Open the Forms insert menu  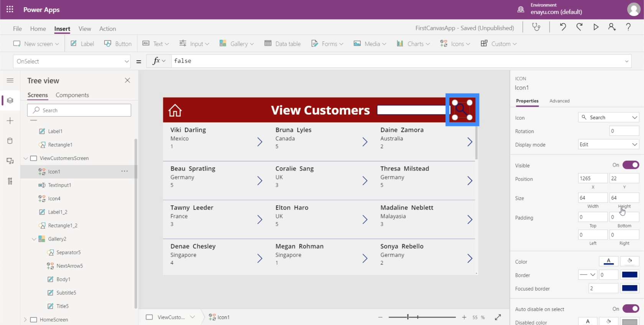click(327, 44)
